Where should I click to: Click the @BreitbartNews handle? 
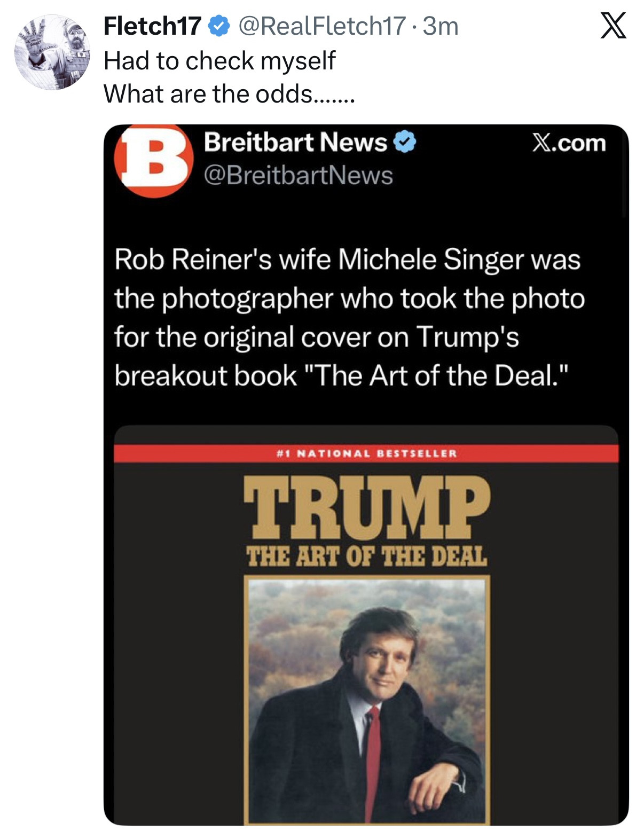299,176
